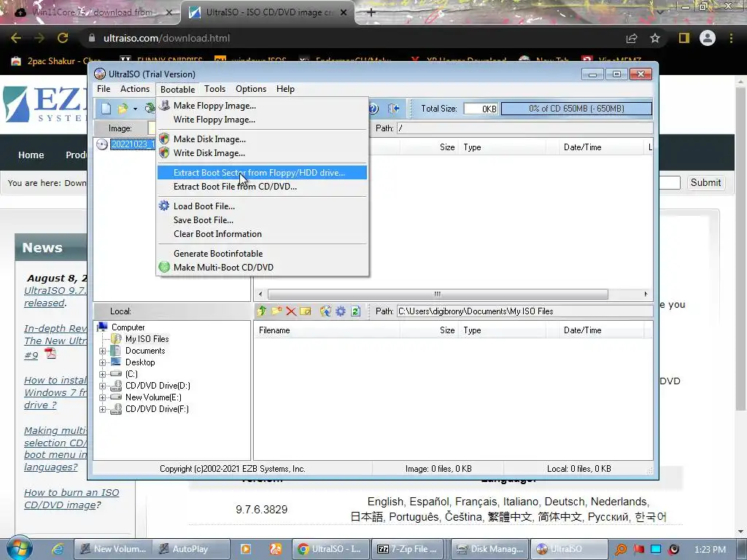Click the Exit door toolbar icon

(x=393, y=109)
